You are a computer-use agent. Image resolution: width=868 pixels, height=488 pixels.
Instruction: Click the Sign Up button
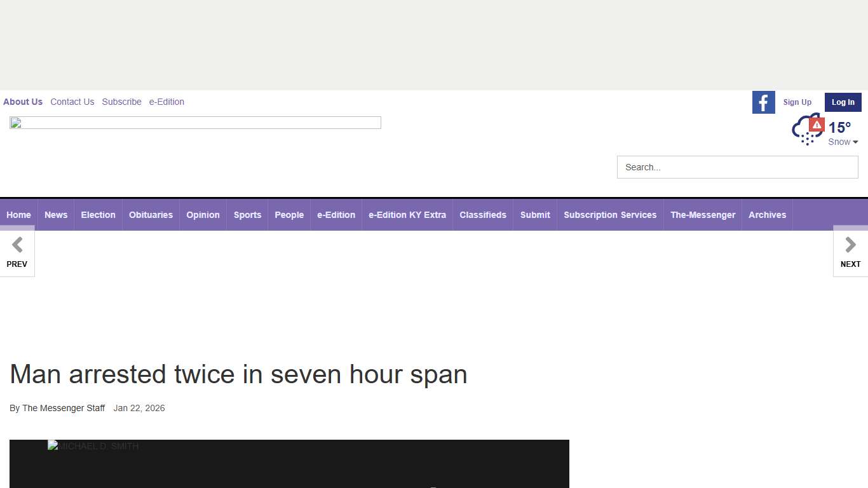click(797, 102)
